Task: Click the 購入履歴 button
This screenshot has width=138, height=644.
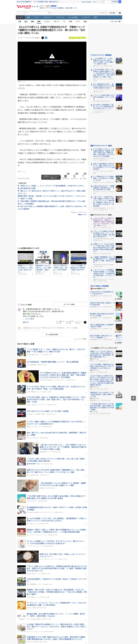Action: click(x=112, y=13)
